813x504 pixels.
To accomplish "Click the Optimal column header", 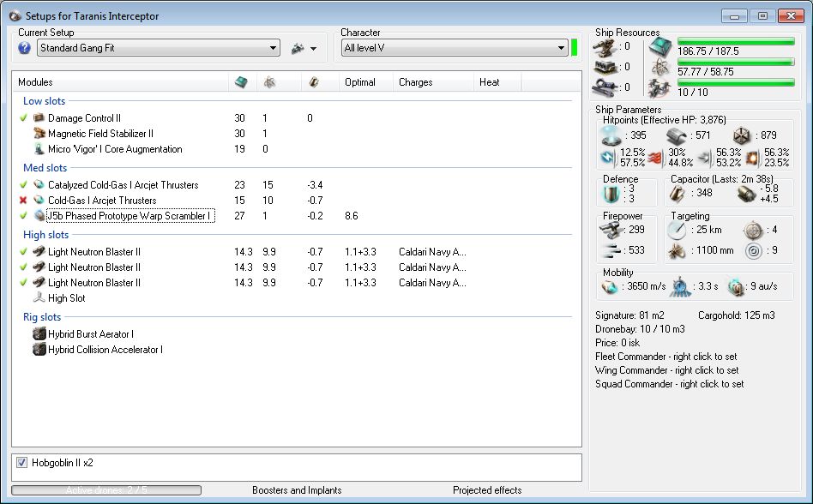I will pos(360,82).
